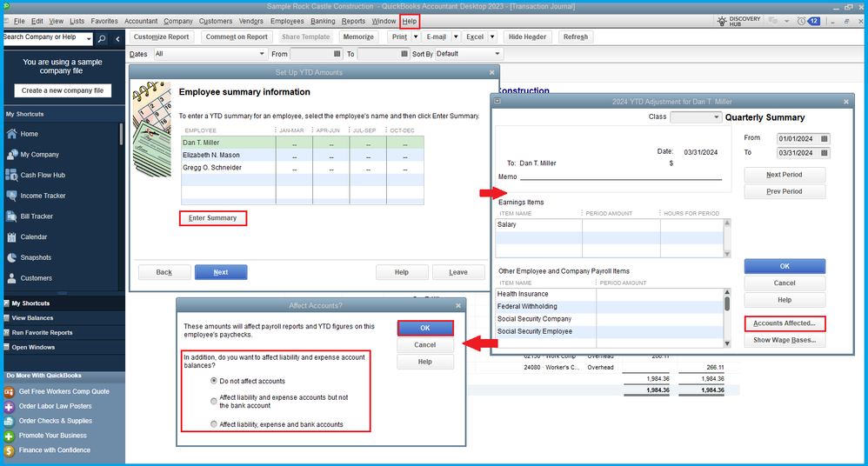Open the Help menu
Viewport: 868px width, 466px height.
(x=410, y=21)
